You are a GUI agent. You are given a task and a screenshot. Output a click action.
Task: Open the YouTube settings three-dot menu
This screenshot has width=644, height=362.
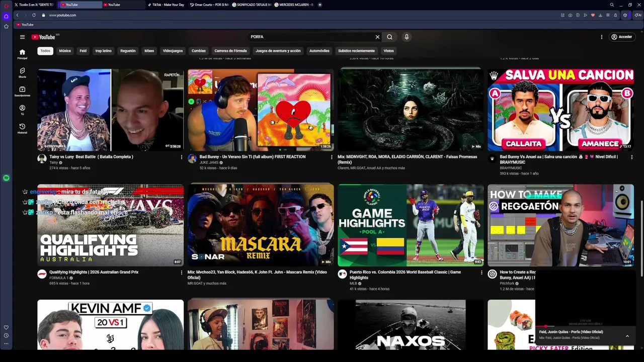click(601, 37)
